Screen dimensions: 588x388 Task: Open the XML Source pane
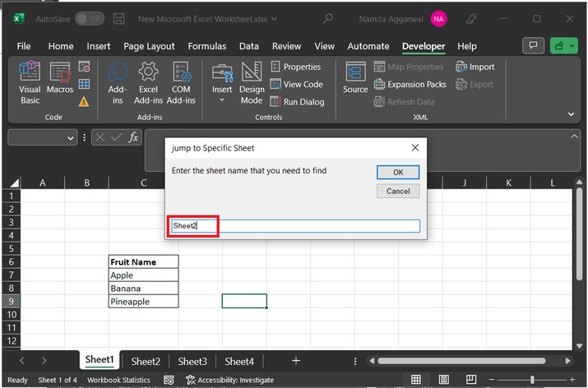(x=355, y=82)
